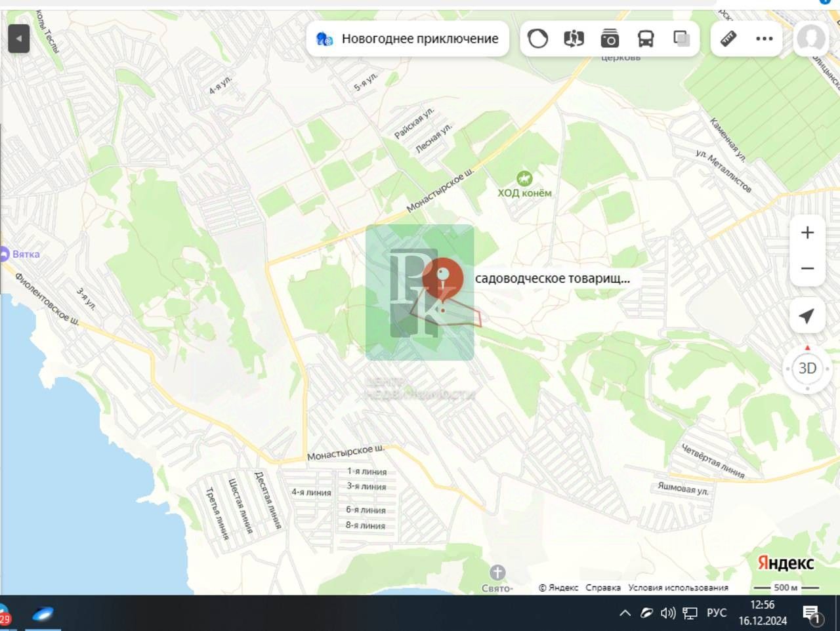Show my location with the arrow button
This screenshot has width=840, height=631.
(x=807, y=315)
